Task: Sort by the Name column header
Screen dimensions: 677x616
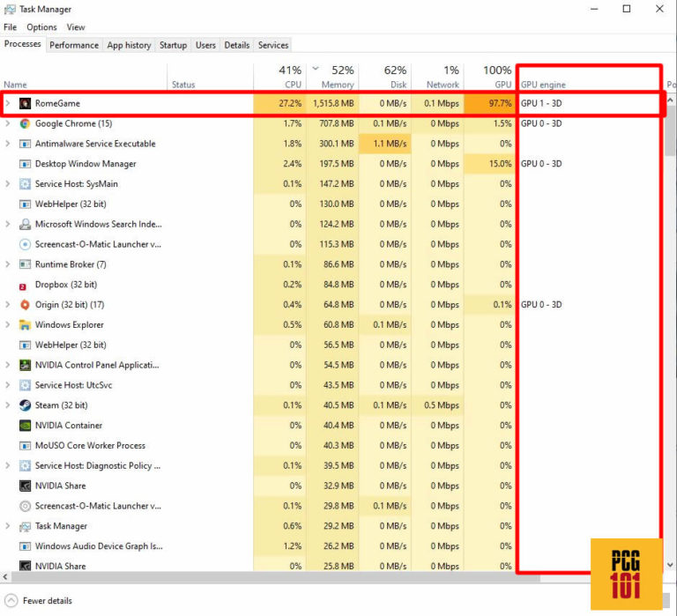Action: [x=85, y=77]
